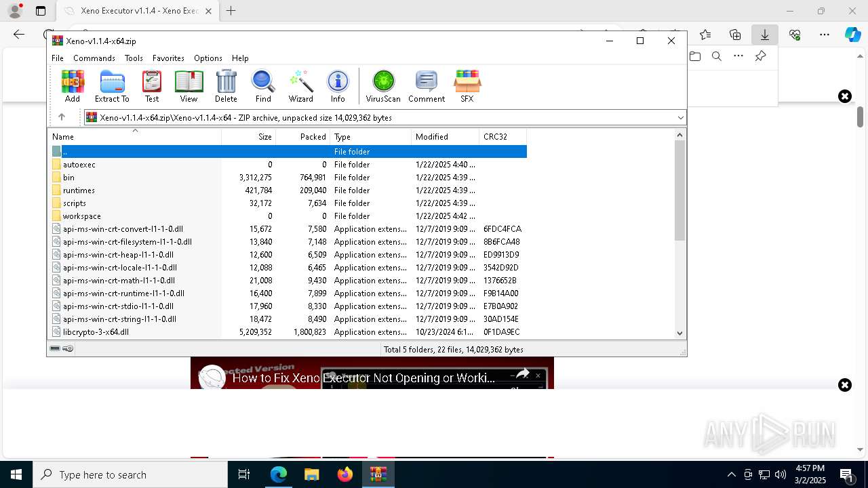868x488 pixels.
Task: Open the Find files tool
Action: (263, 86)
